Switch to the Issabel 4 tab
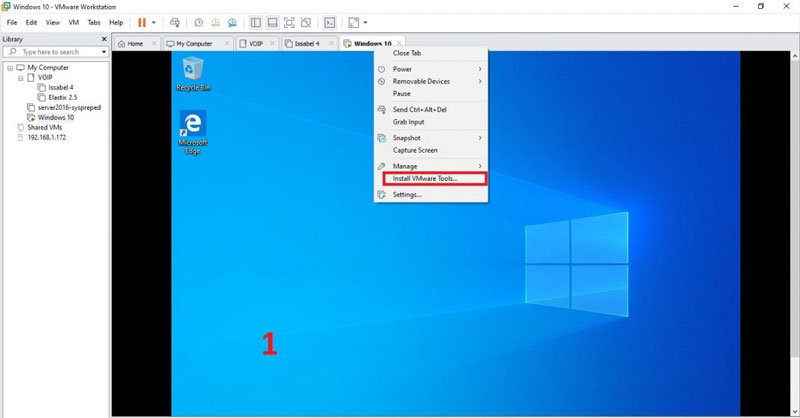The width and height of the screenshot is (800, 418). click(x=307, y=44)
